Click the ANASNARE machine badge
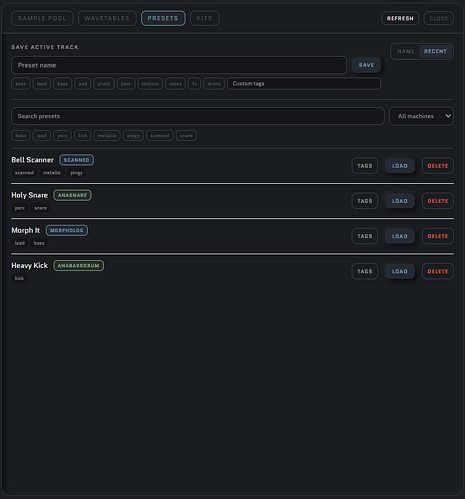The height and width of the screenshot is (499, 465). click(x=72, y=195)
